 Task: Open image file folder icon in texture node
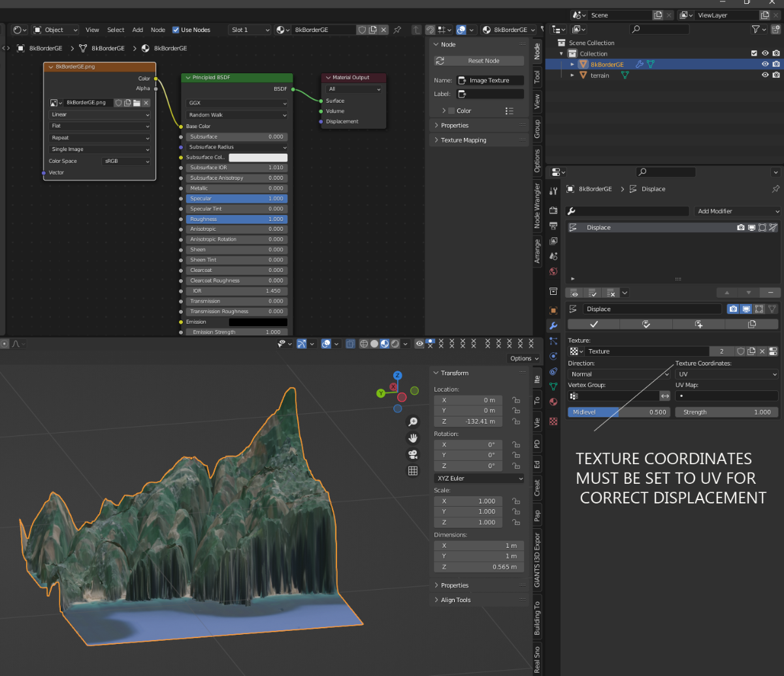tap(137, 103)
